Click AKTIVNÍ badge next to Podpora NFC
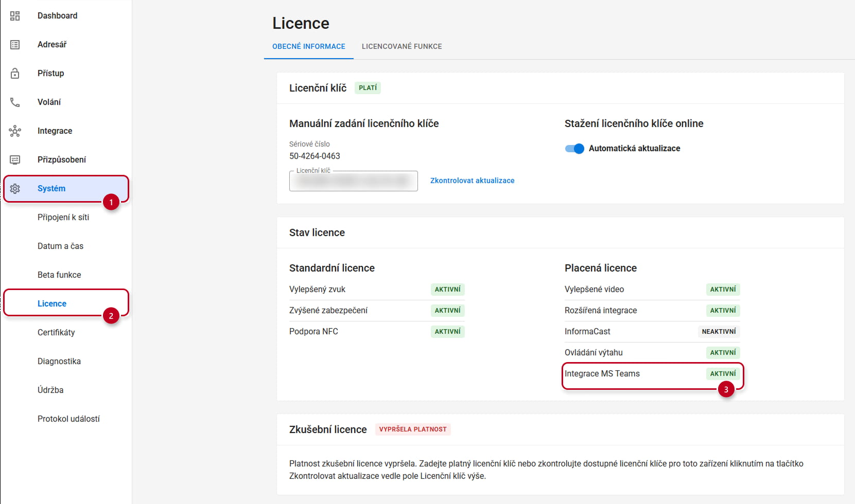This screenshot has height=504, width=855. point(447,332)
